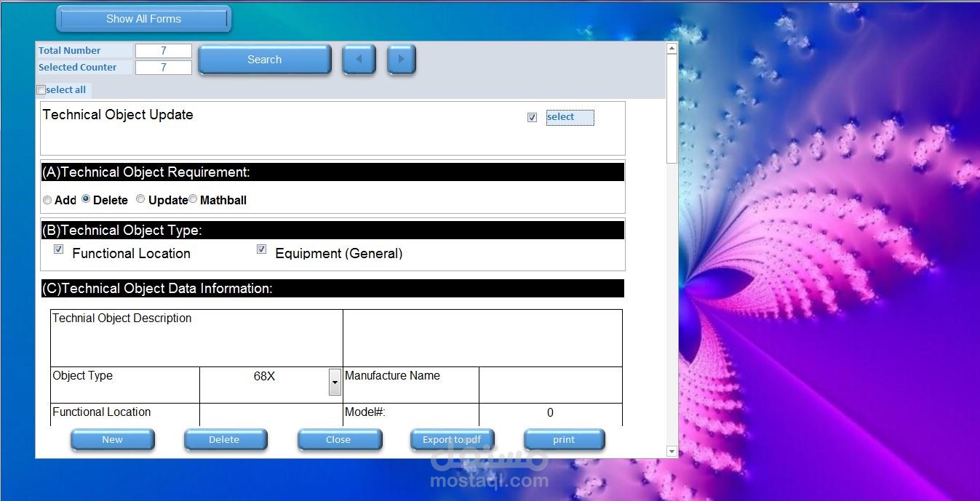Open the Show All Forms button

coord(143,19)
